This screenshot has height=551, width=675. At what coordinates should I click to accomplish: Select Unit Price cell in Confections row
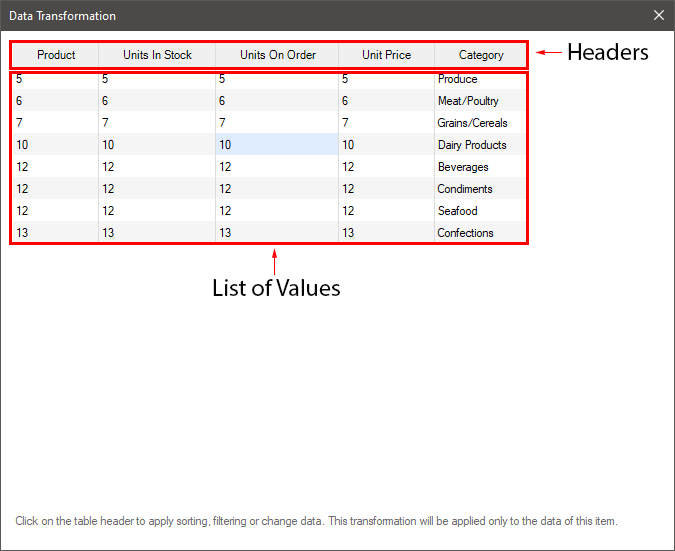coord(386,233)
